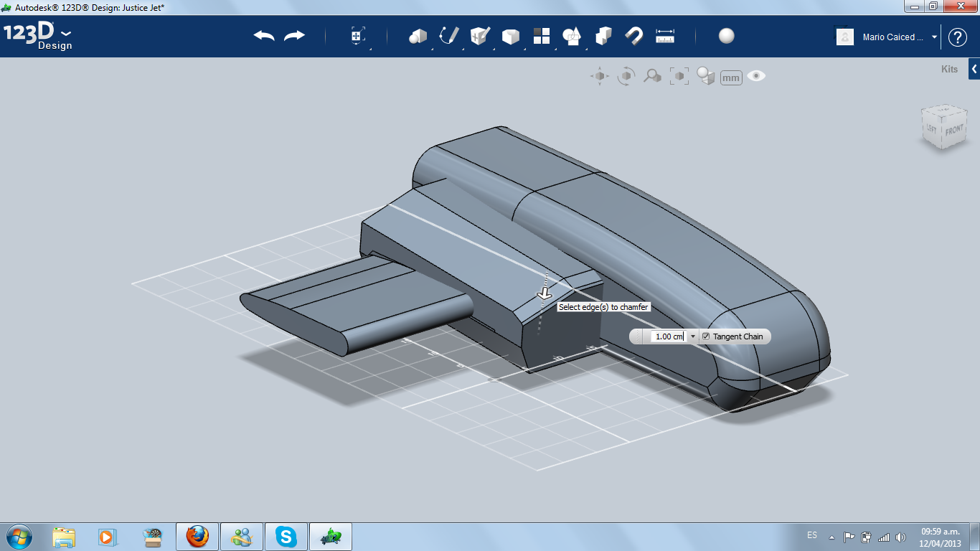This screenshot has width=980, height=551.
Task: Toggle object visibility eye icon
Action: [756, 76]
